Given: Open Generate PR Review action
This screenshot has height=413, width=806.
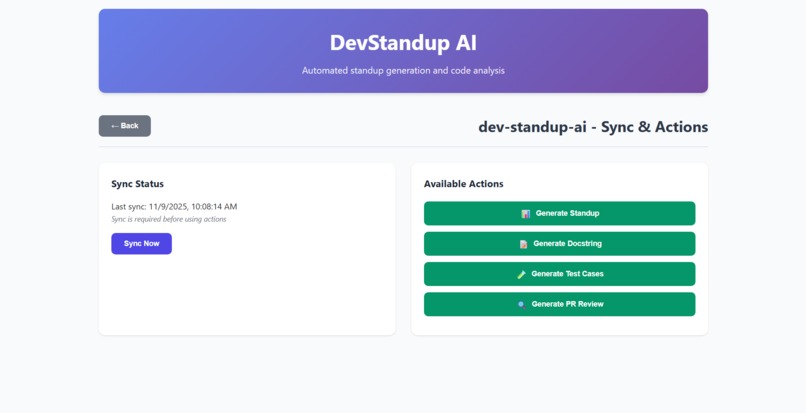Looking at the screenshot, I should coord(559,304).
